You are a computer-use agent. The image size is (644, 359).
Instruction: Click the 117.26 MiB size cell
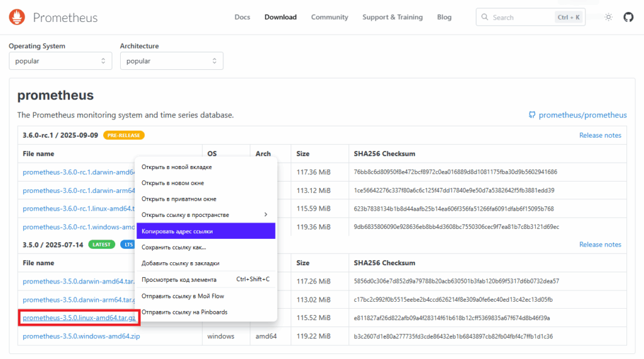(313, 282)
